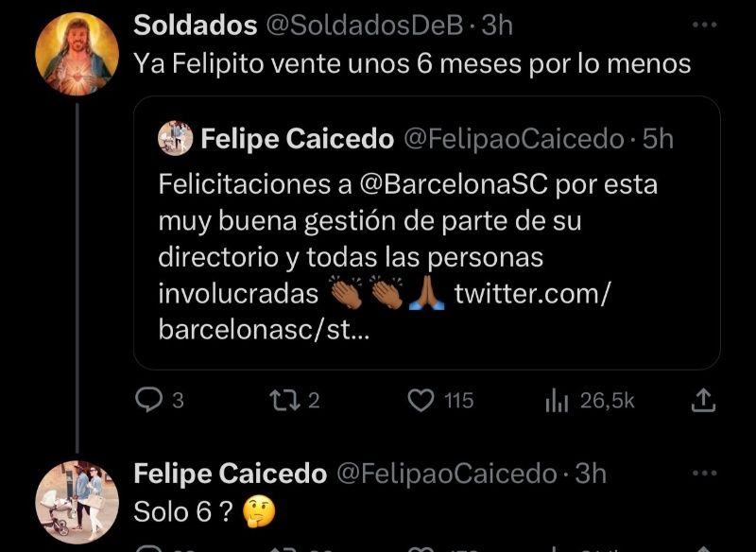Open more options on the Soldados tweet
Image resolution: width=756 pixels, height=552 pixels.
pyautogui.click(x=704, y=26)
